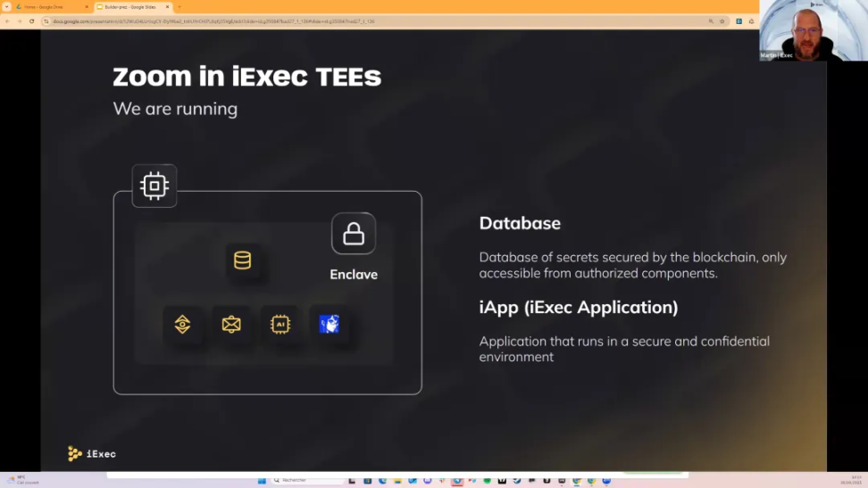The height and width of the screenshot is (488, 868).
Task: Bookmark this page with the star icon
Action: point(722,21)
